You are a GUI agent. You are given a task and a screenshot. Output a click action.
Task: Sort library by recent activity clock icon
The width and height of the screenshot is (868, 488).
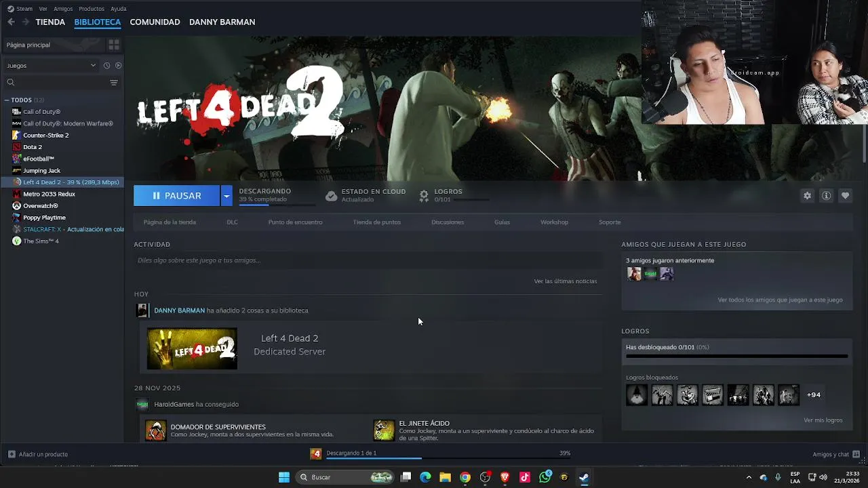point(106,65)
